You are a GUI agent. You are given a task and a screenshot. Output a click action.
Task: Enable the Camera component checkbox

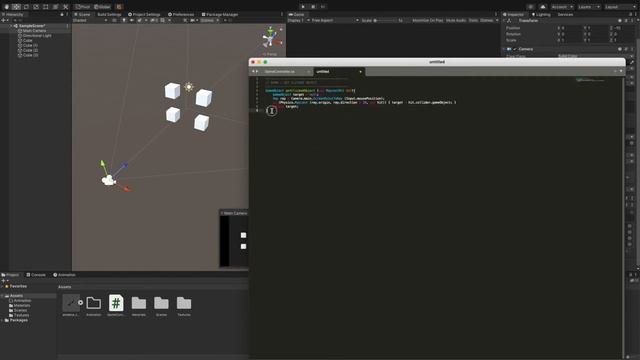[515, 49]
